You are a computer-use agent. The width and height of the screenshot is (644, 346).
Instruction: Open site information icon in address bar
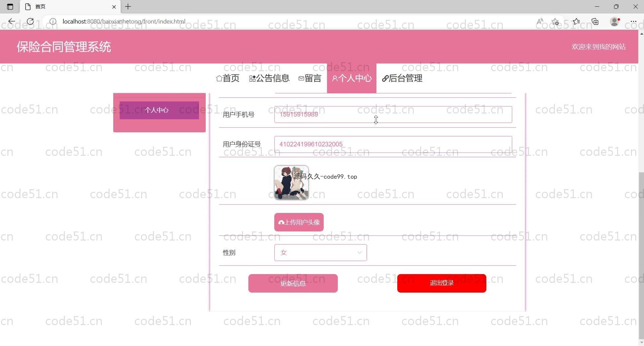[x=53, y=21]
